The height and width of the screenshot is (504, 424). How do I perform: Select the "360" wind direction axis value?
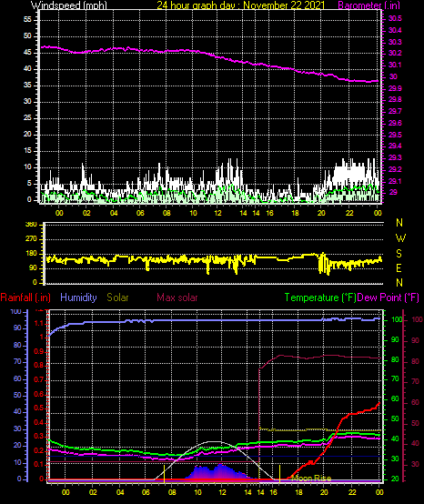tap(31, 225)
